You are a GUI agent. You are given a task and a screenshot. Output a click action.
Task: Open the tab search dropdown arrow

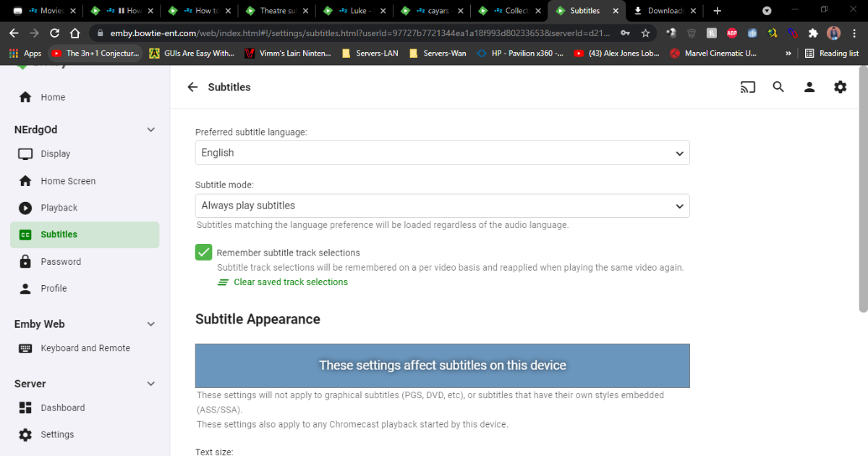click(x=767, y=11)
